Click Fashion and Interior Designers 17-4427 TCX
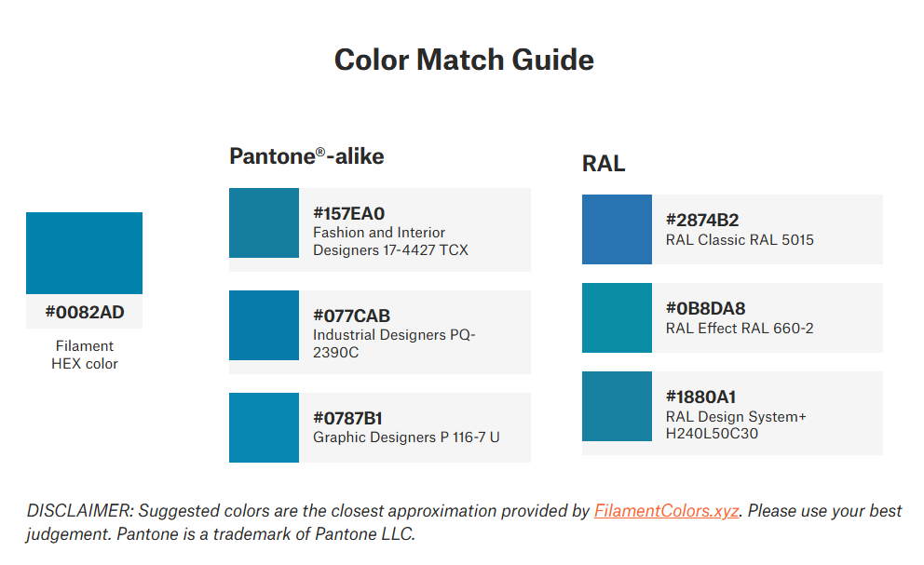The width and height of the screenshot is (924, 565). (390, 241)
